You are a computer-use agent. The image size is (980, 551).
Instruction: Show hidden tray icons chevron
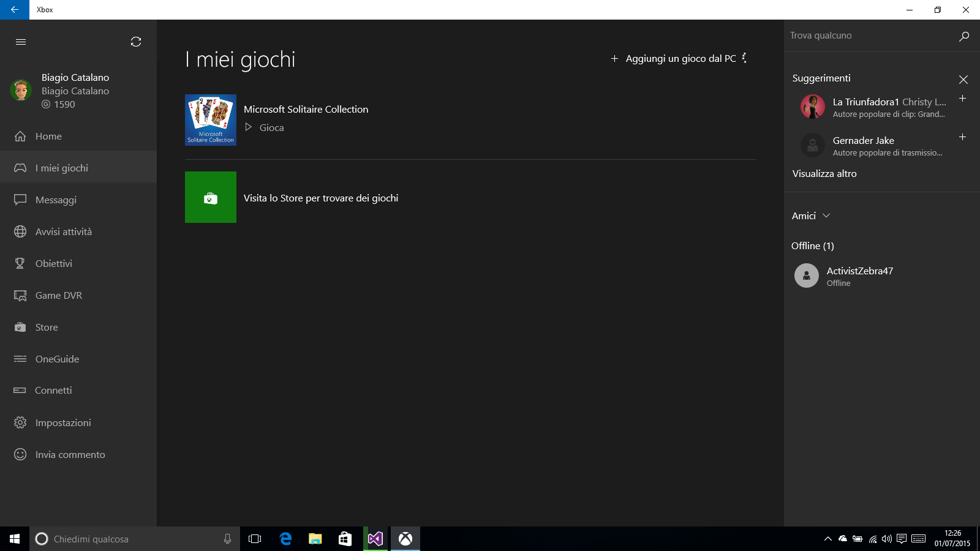827,539
